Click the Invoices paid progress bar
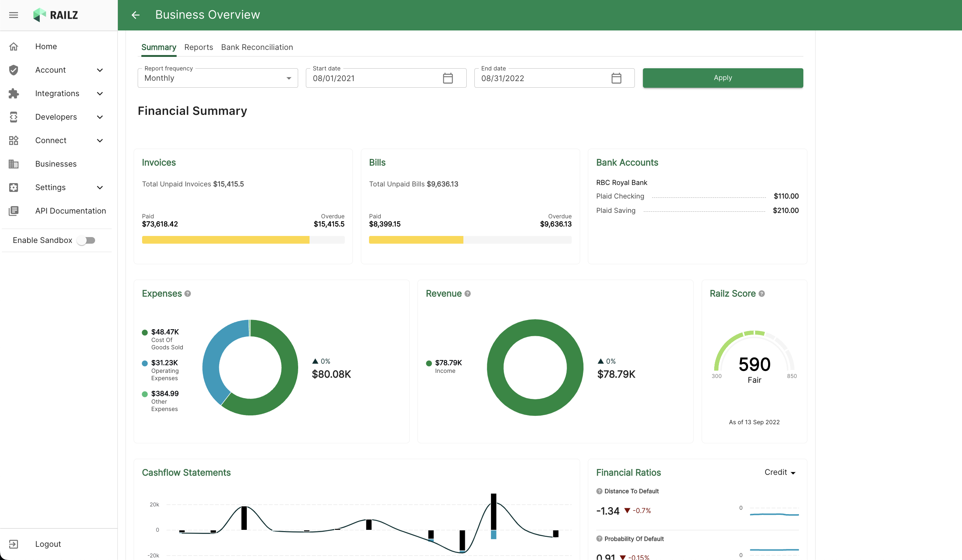Viewport: 962px width, 560px height. [225, 240]
